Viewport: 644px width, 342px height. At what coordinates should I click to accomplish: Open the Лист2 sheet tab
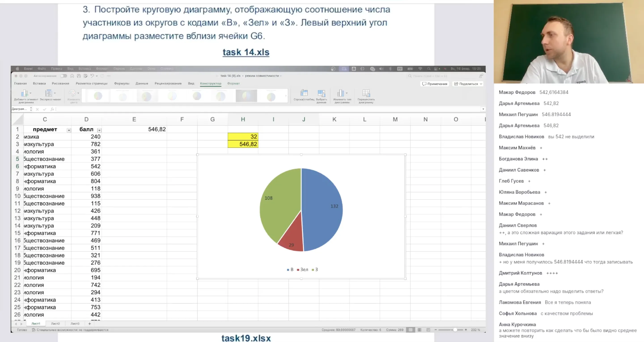55,323
